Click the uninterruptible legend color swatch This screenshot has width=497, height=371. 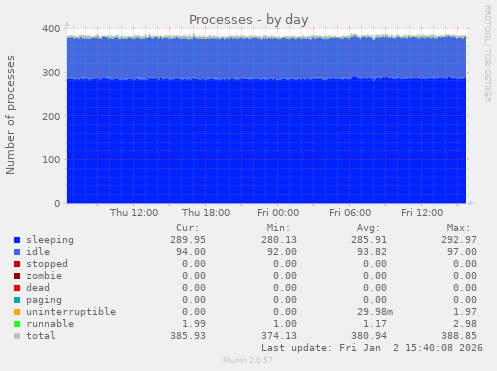click(17, 312)
